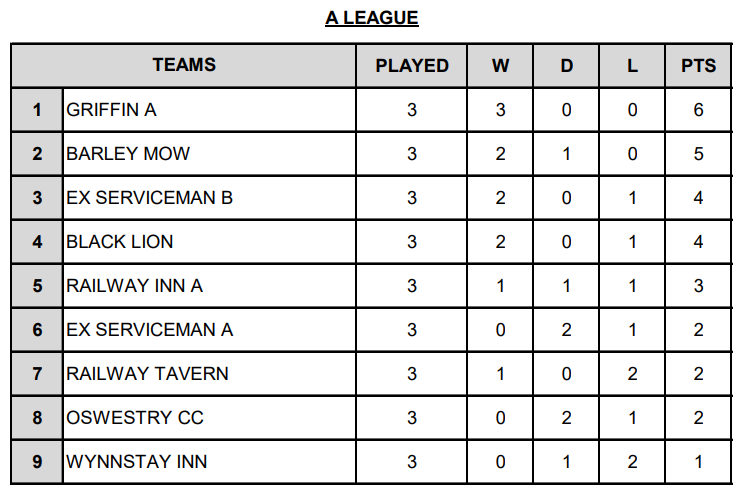Select the L column header
The image size is (742, 493).
(632, 66)
